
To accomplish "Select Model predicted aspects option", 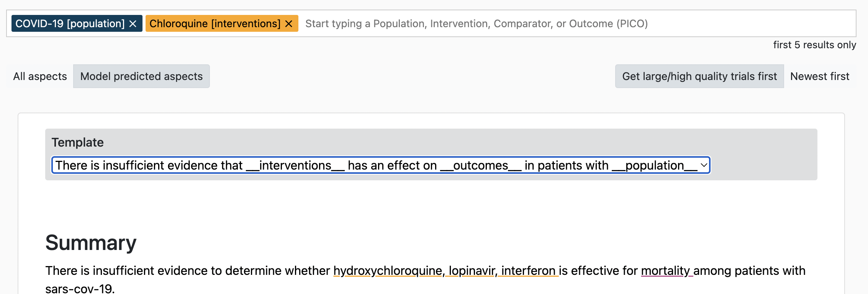I will tap(141, 76).
